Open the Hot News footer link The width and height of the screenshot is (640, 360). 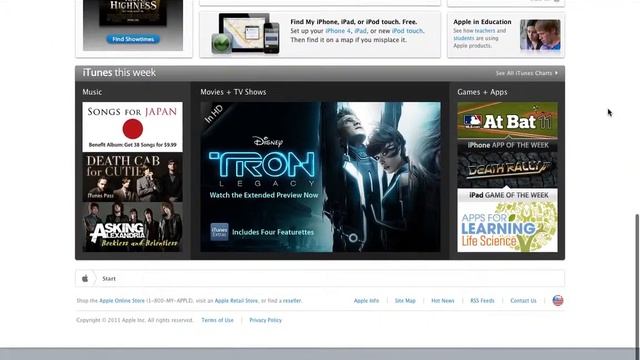(x=442, y=301)
